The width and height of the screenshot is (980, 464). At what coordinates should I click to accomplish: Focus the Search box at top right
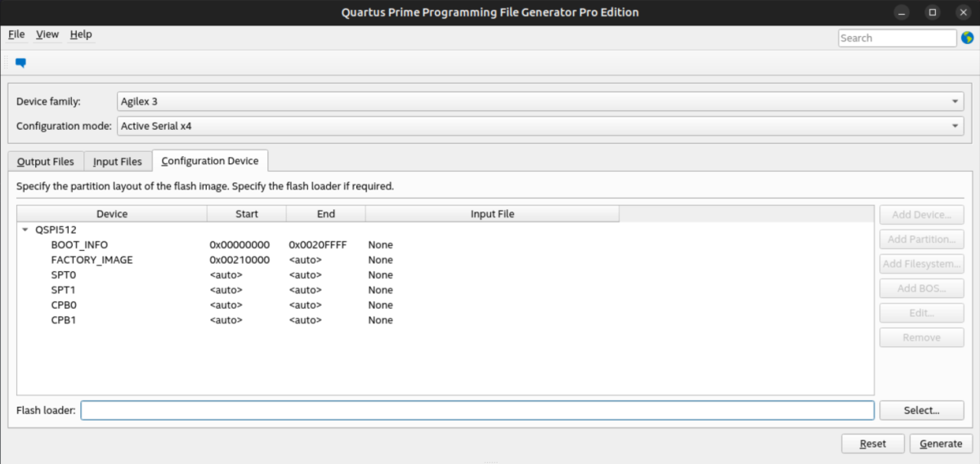(897, 38)
